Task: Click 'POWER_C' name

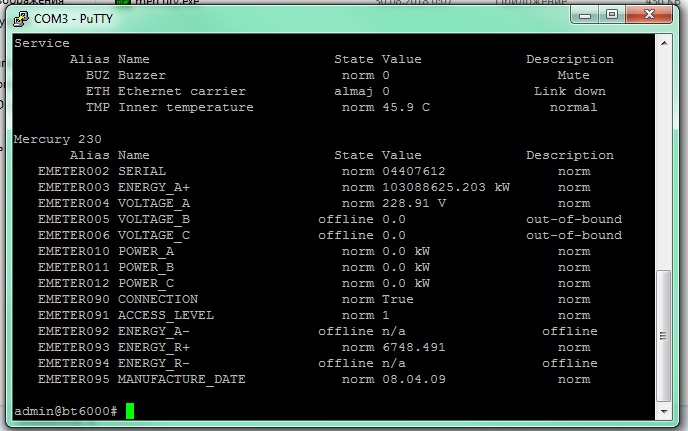Action: coord(146,283)
